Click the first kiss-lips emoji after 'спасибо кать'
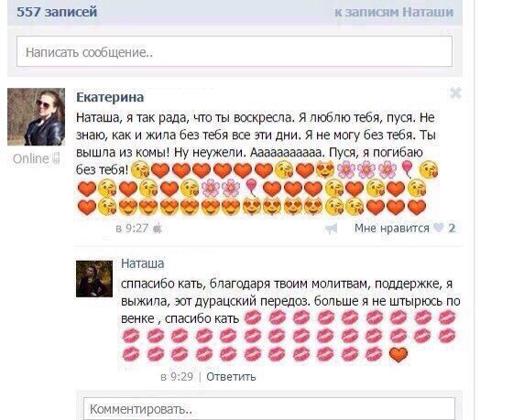Image resolution: width=513 pixels, height=420 pixels. [x=253, y=318]
